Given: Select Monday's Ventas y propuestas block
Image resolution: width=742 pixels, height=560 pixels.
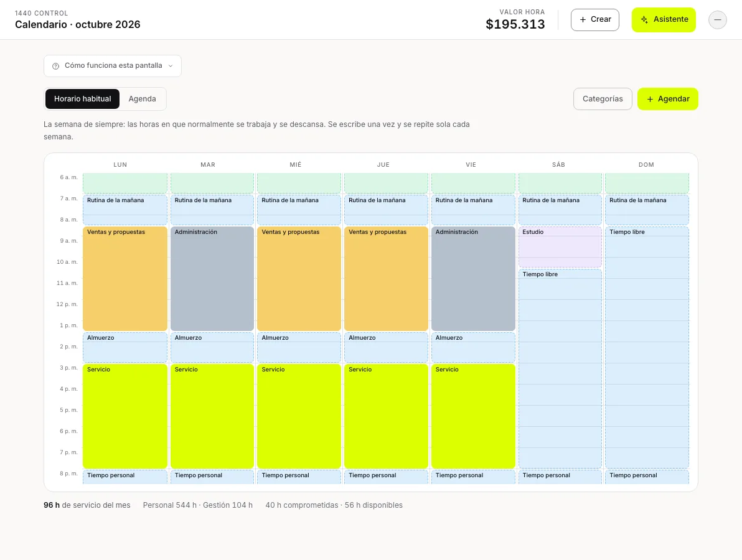Looking at the screenshot, I should click(125, 279).
